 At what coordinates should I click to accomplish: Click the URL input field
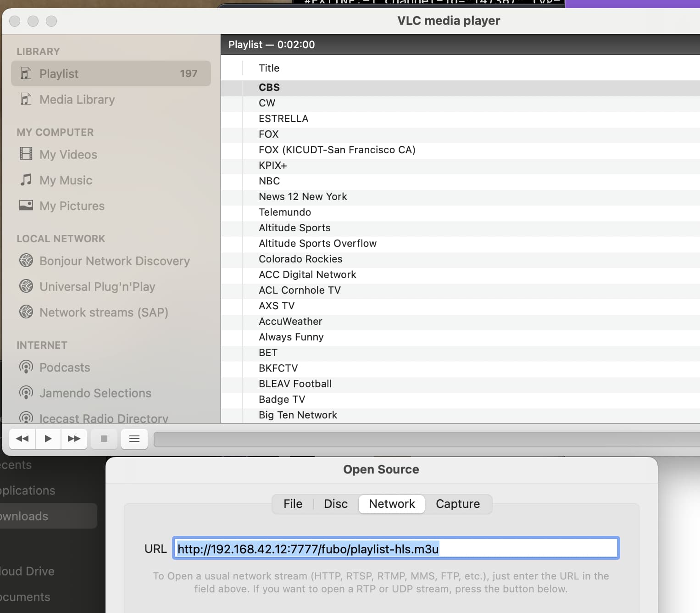pos(395,548)
